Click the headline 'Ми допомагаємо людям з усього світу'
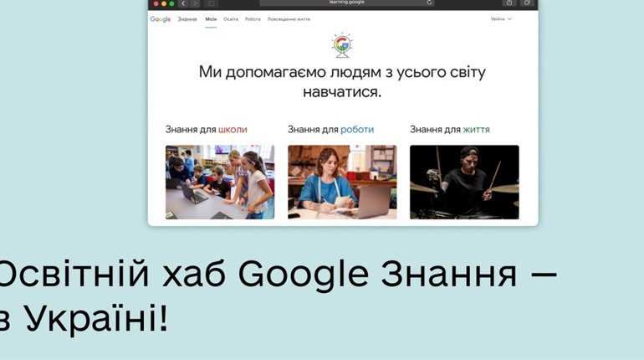Screen dimensions: 644x360 point(342,72)
